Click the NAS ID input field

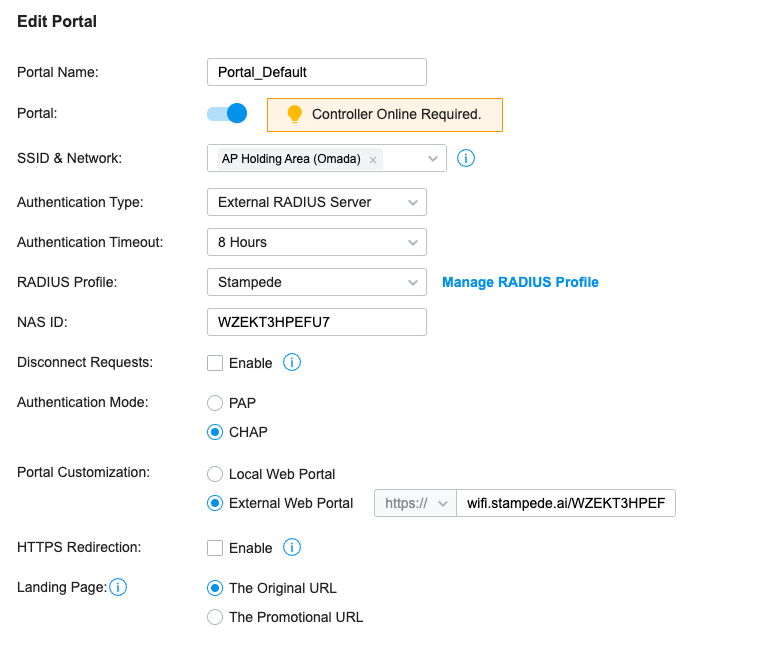pos(317,322)
